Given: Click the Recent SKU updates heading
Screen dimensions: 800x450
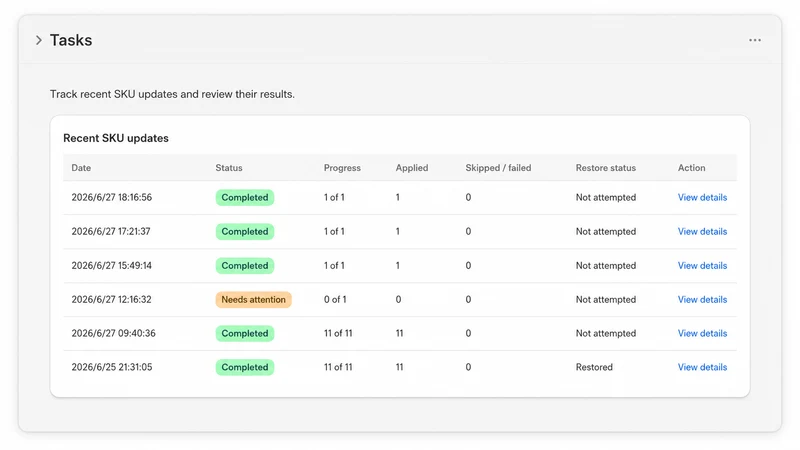Looking at the screenshot, I should [x=116, y=138].
